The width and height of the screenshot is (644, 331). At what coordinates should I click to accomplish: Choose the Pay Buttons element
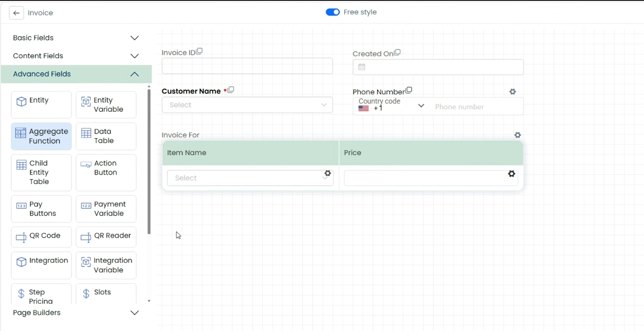[x=41, y=209]
